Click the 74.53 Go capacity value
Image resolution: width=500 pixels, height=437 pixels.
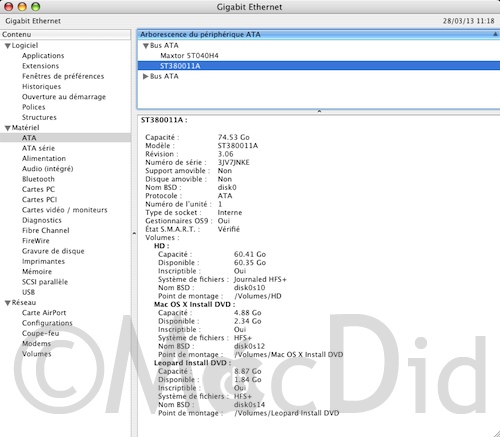click(x=233, y=137)
